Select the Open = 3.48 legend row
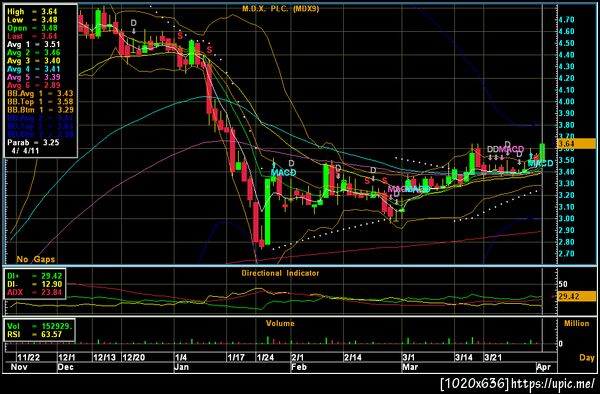Viewport: 600px width, 394px height. 32,28
